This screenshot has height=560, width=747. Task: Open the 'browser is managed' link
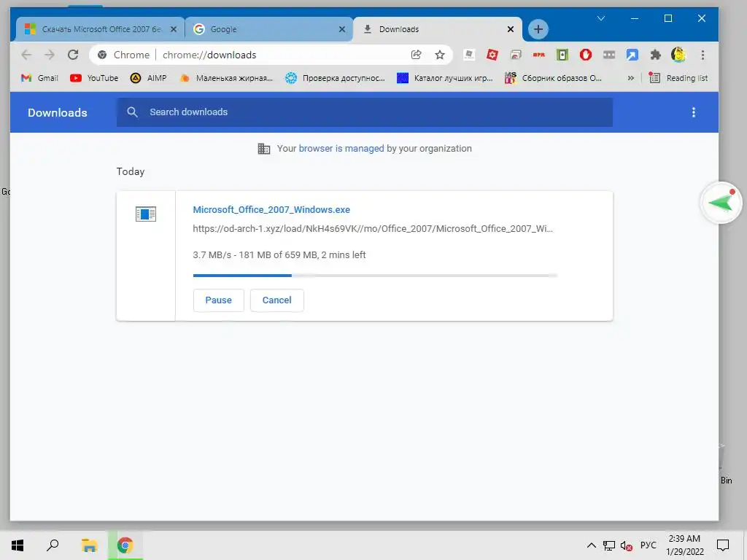click(341, 149)
